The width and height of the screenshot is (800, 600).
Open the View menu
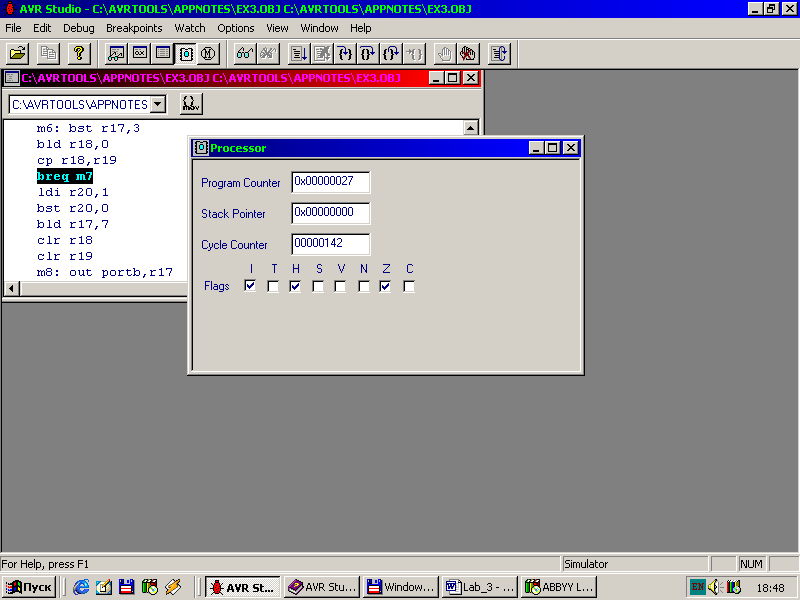pyautogui.click(x=277, y=28)
